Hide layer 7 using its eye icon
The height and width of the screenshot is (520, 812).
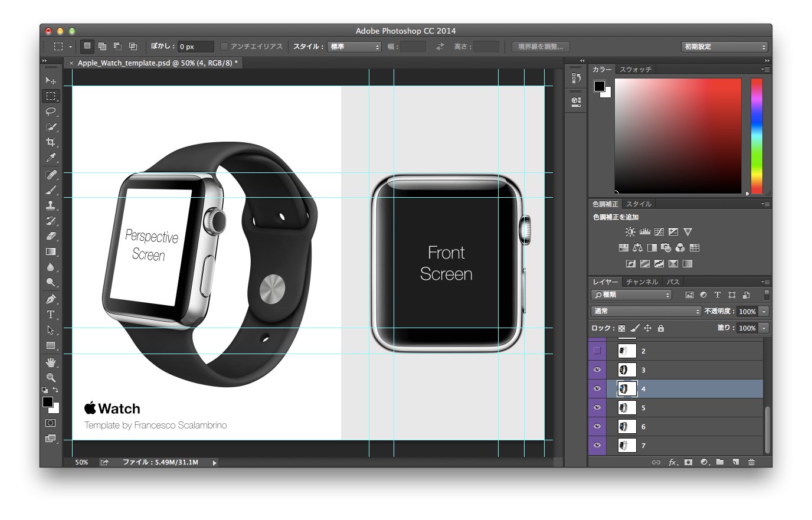click(x=597, y=445)
